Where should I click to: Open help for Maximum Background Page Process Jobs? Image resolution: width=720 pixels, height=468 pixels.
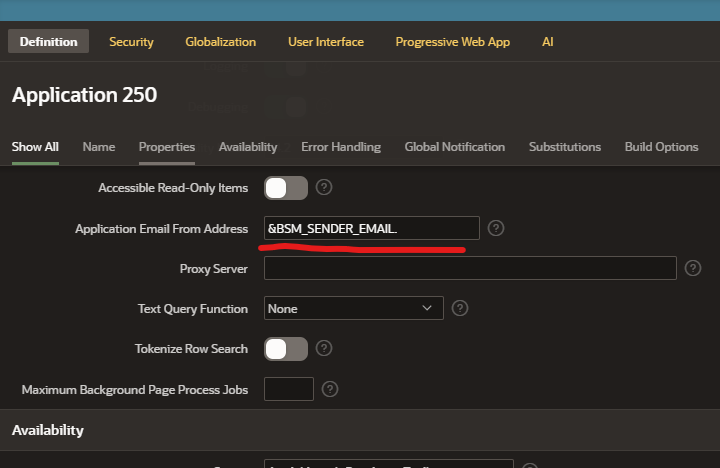330,389
